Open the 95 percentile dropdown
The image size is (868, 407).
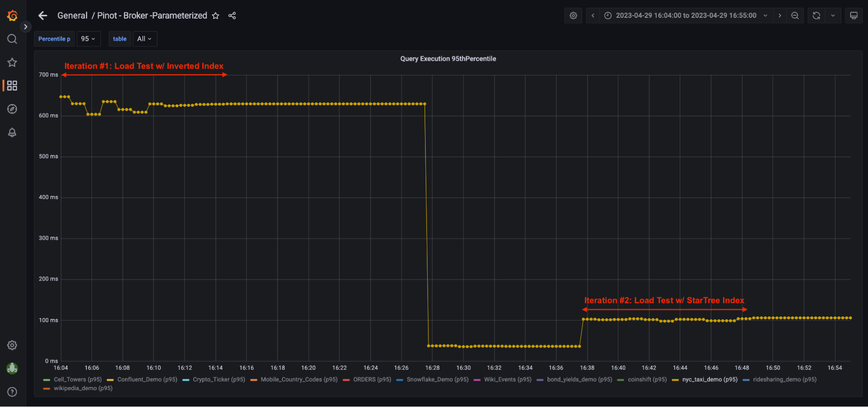click(88, 39)
